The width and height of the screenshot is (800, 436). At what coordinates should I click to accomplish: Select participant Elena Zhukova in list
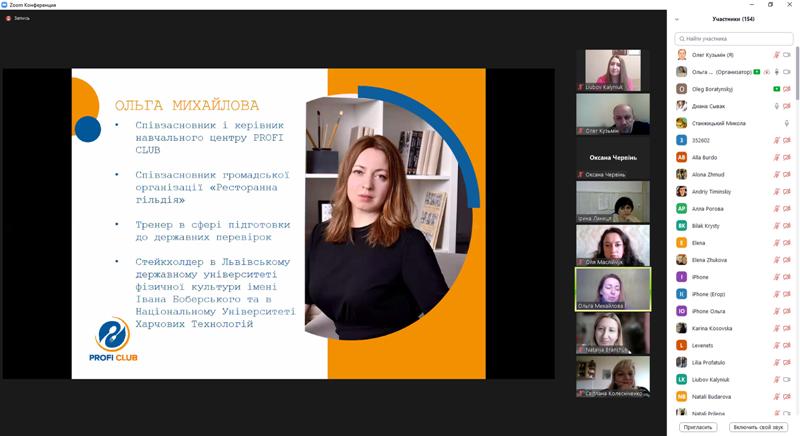click(x=734, y=260)
